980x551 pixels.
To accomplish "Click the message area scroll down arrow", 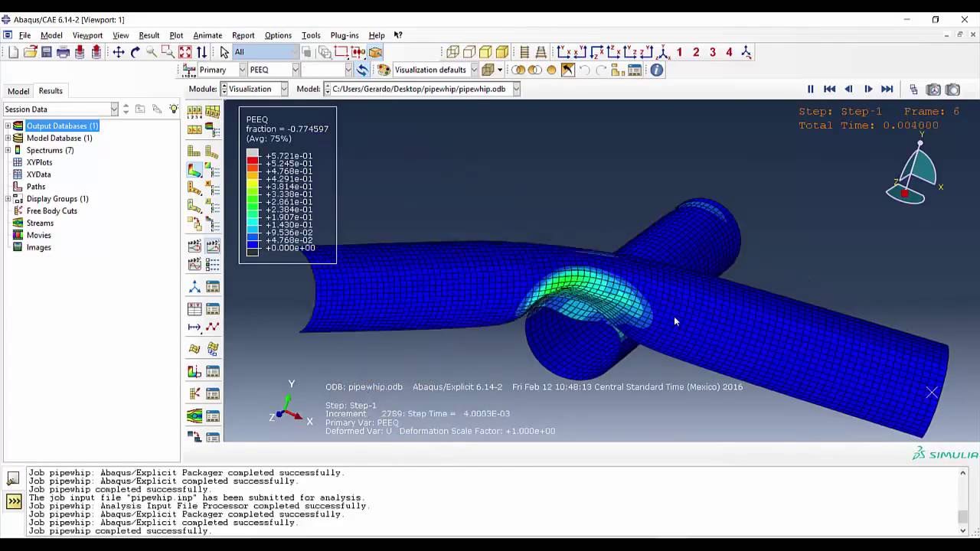I will coord(963,530).
